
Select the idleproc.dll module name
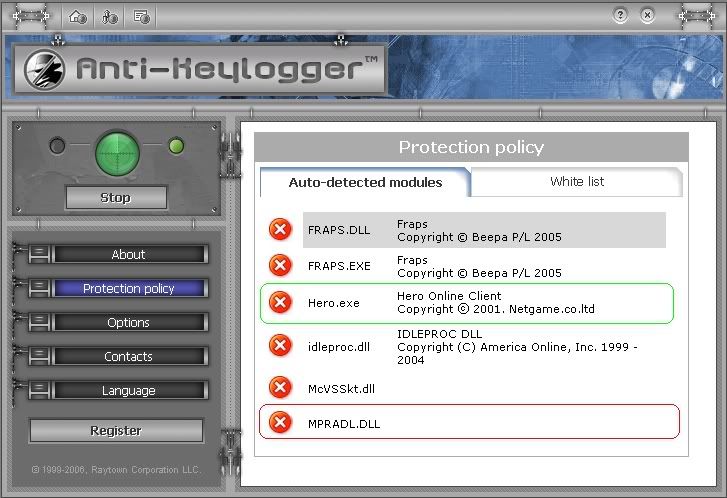tap(338, 347)
